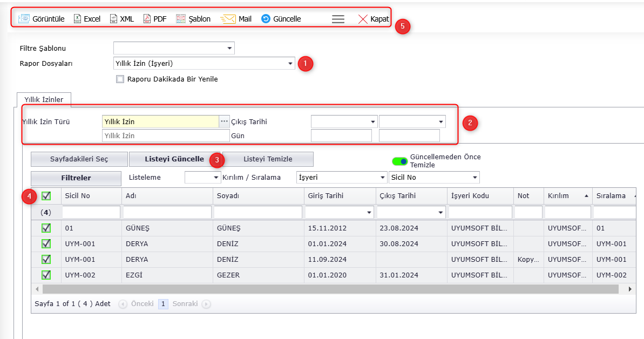The height and width of the screenshot is (339, 644).
Task: Enable Raporu Dakikada Bir Yenile checkbox
Action: point(120,79)
